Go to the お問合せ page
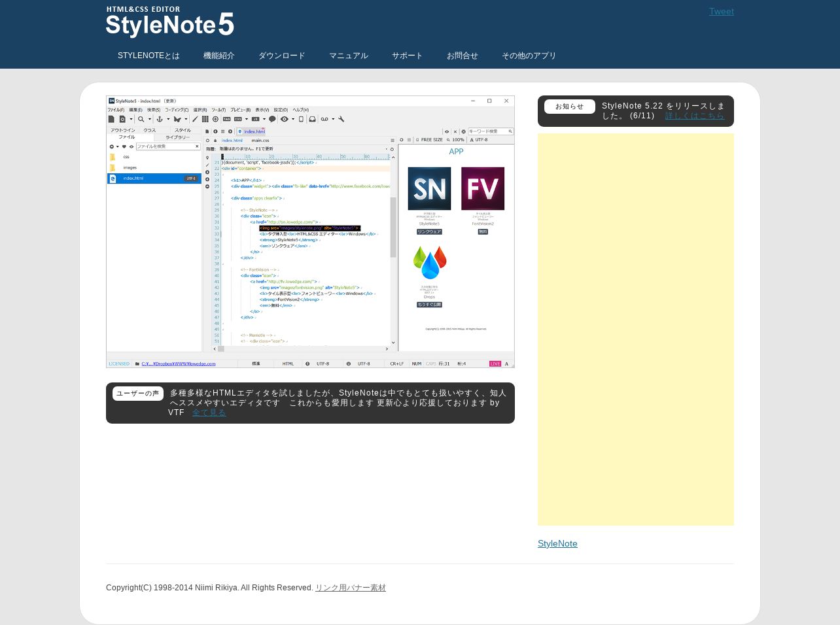Viewport: 840px width, 625px height. [463, 56]
